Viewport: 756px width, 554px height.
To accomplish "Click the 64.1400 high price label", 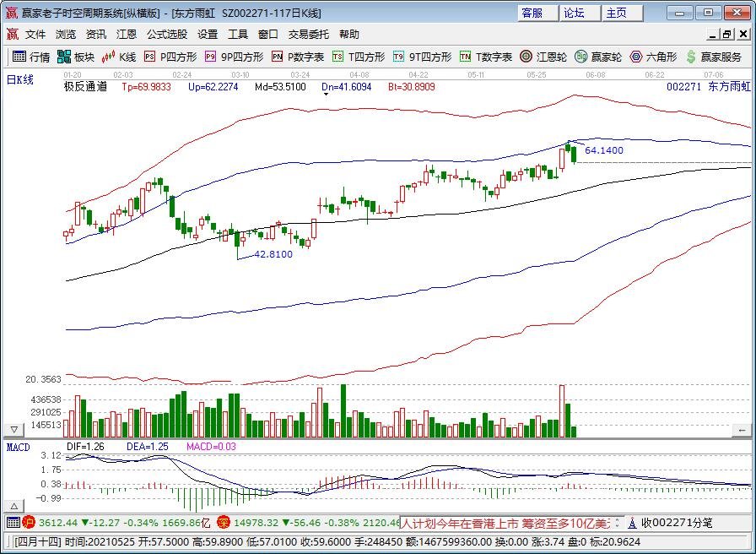I will coord(603,150).
